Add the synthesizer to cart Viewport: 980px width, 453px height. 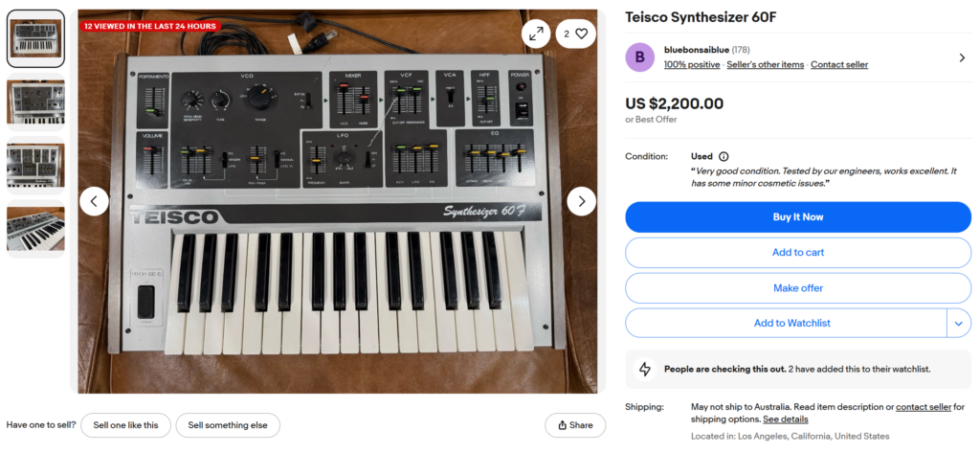(798, 253)
